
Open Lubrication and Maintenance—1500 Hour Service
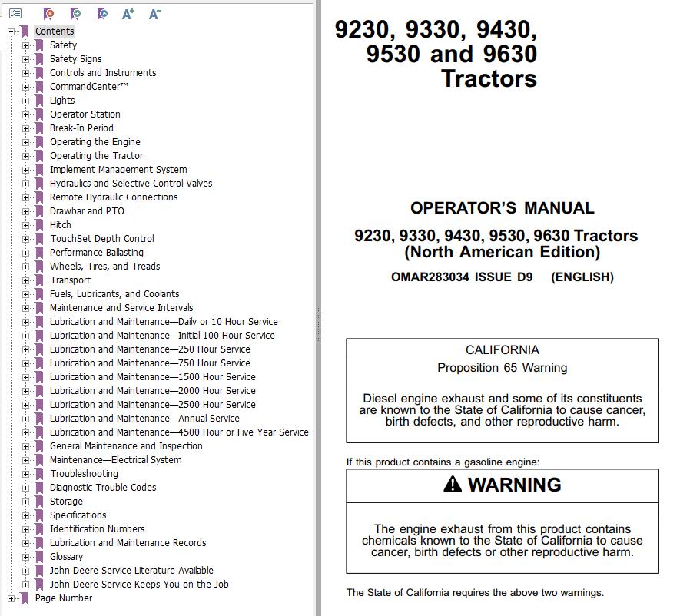pyautogui.click(x=153, y=377)
